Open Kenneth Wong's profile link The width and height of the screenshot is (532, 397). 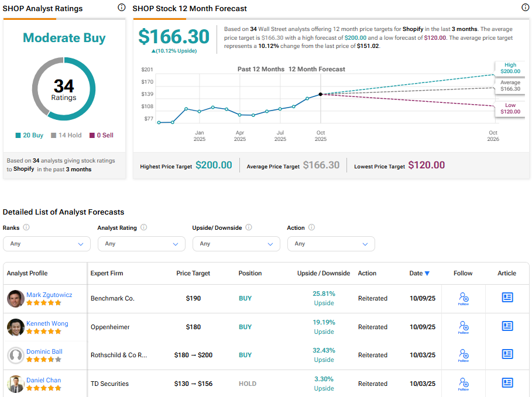tap(47, 323)
